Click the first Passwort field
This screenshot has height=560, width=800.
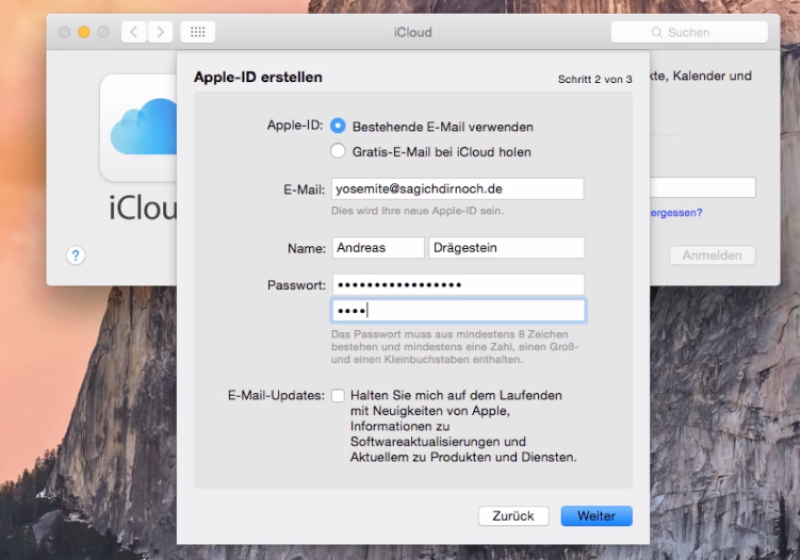[457, 285]
